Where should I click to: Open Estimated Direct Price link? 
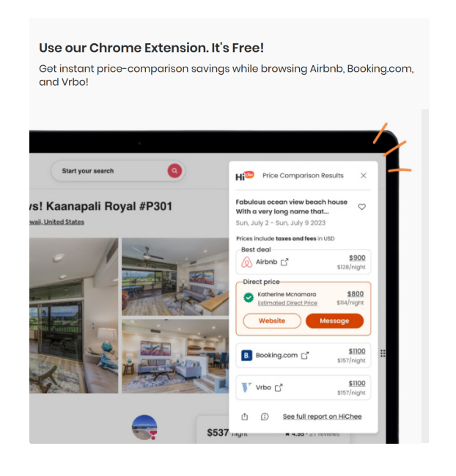tap(287, 303)
